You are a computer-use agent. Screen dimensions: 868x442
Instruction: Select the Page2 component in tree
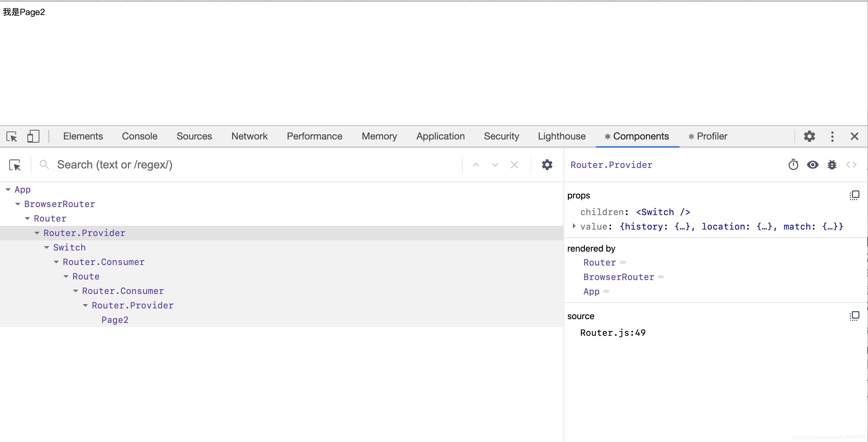click(115, 320)
